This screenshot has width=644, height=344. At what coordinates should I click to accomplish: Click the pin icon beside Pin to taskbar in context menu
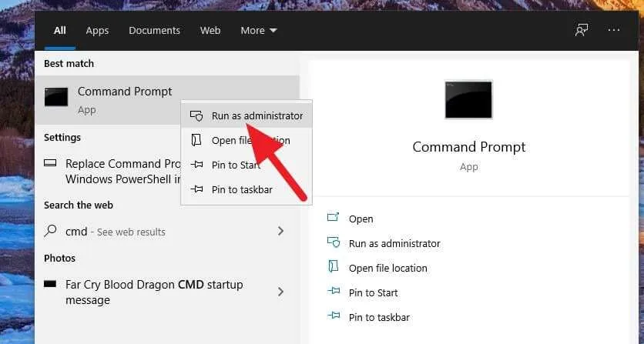(196, 189)
